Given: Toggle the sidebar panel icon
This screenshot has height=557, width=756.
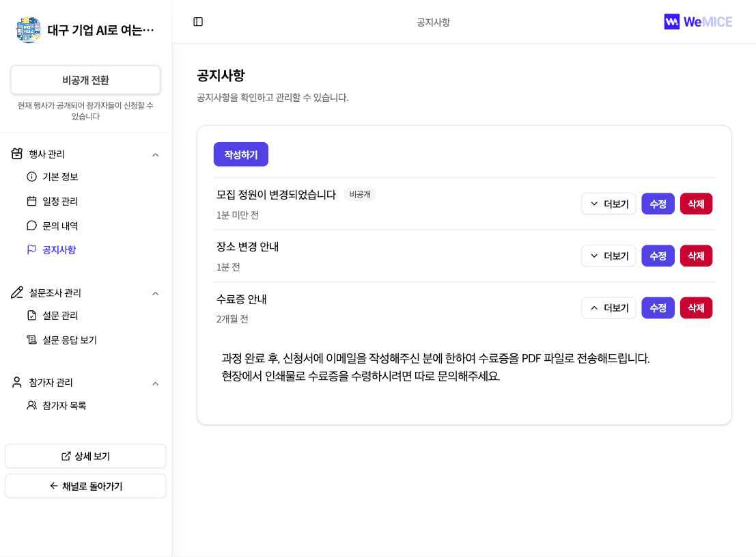Looking at the screenshot, I should tap(198, 22).
